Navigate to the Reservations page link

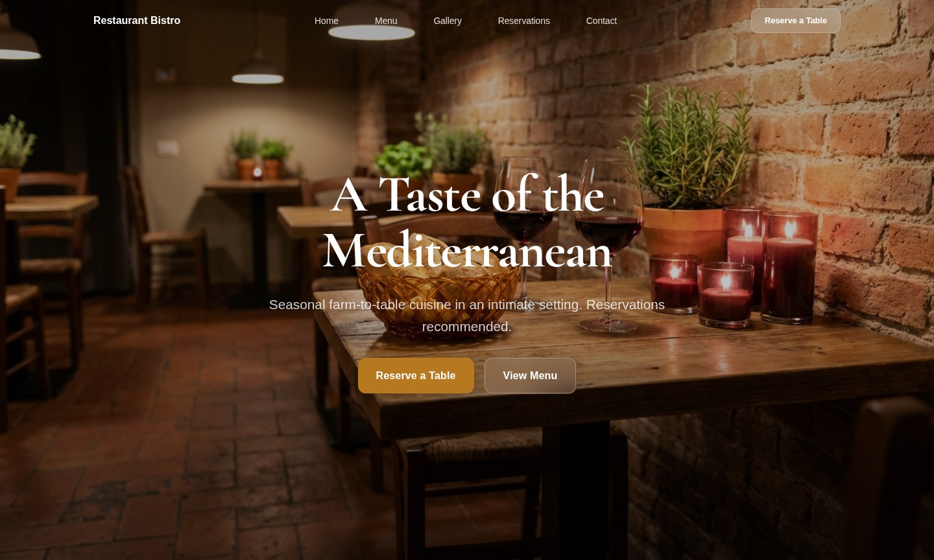coord(524,21)
